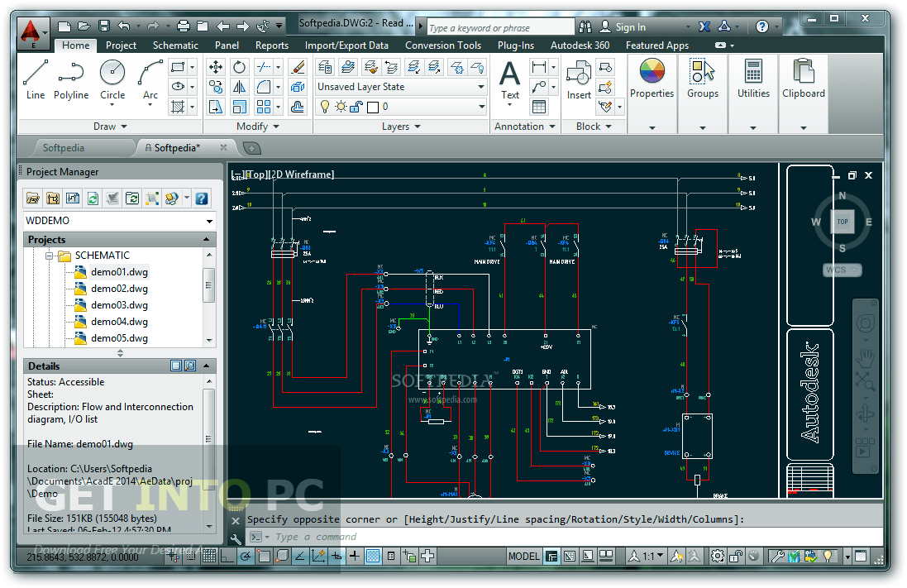
Task: Toggle layer 0 lightbulb on/off
Action: [324, 107]
